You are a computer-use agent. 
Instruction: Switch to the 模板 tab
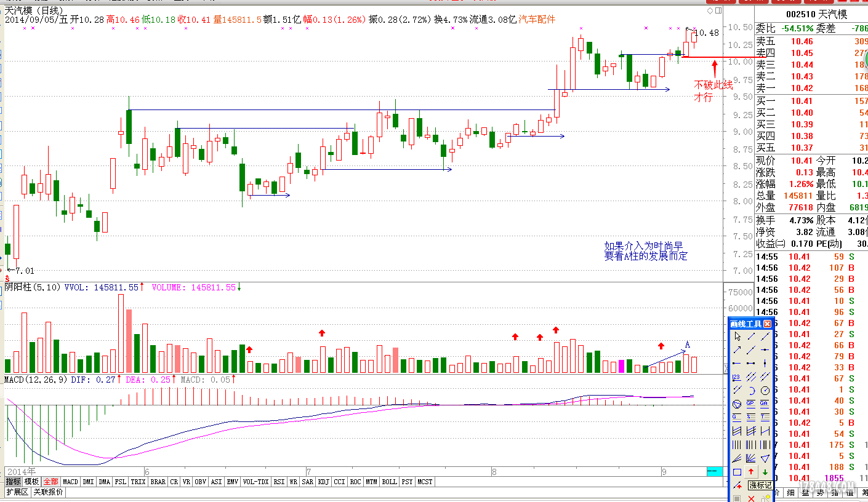point(32,482)
